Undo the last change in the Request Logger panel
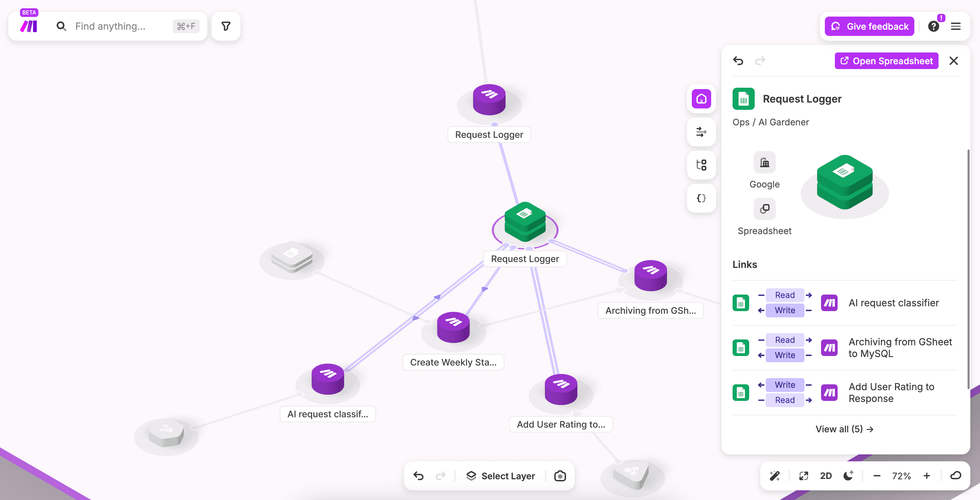Image resolution: width=980 pixels, height=500 pixels. (738, 61)
